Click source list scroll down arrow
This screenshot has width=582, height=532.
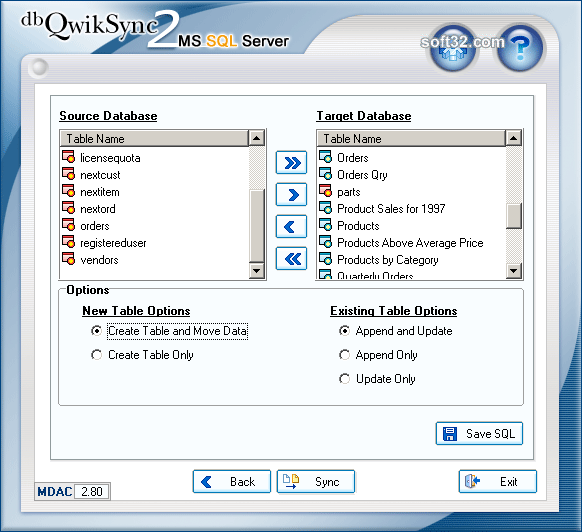coord(256,271)
